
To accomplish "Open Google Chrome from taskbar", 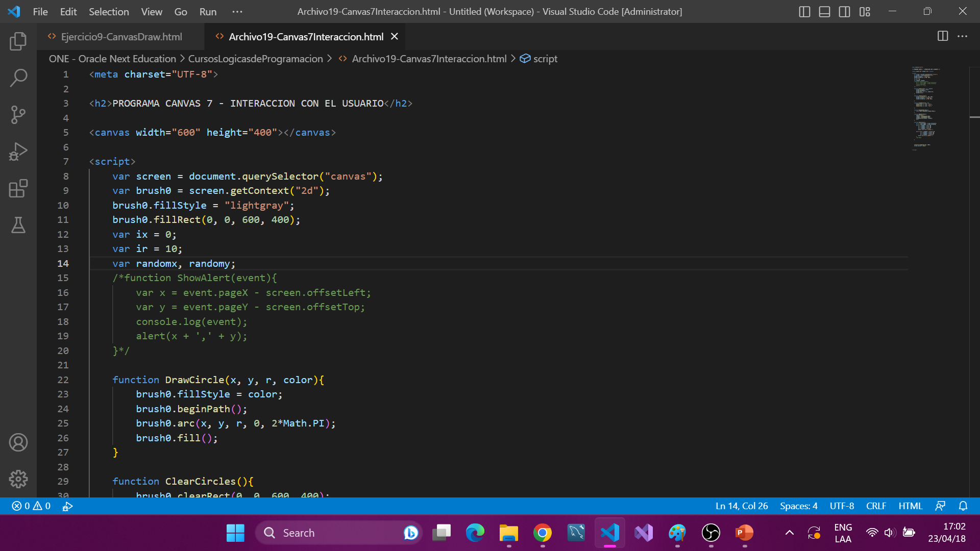I will (542, 533).
